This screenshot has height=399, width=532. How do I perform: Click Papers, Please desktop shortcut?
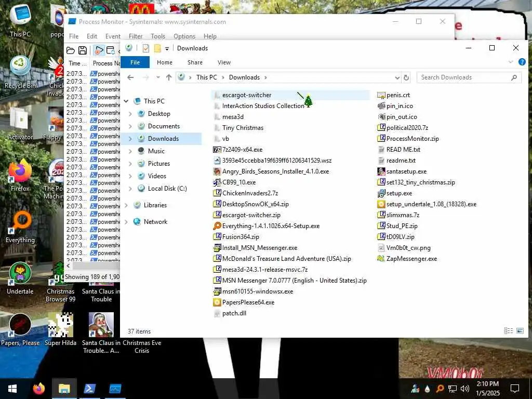point(20,330)
